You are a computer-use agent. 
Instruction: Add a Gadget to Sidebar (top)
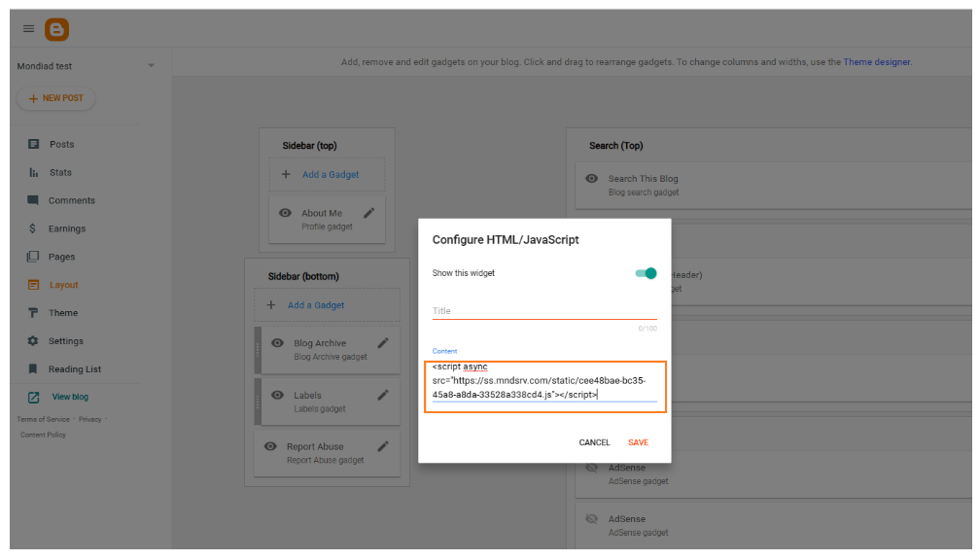coord(327,175)
